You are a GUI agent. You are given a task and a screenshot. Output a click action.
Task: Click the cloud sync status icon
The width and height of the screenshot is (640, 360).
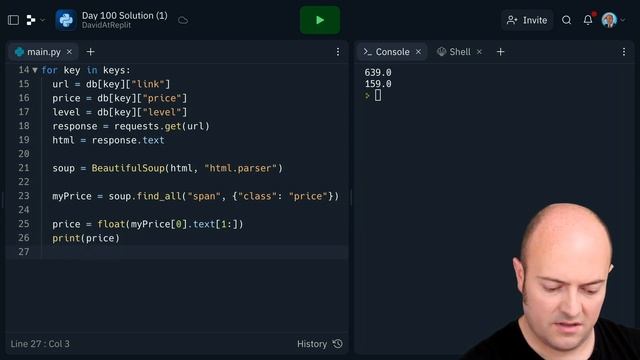tap(183, 20)
